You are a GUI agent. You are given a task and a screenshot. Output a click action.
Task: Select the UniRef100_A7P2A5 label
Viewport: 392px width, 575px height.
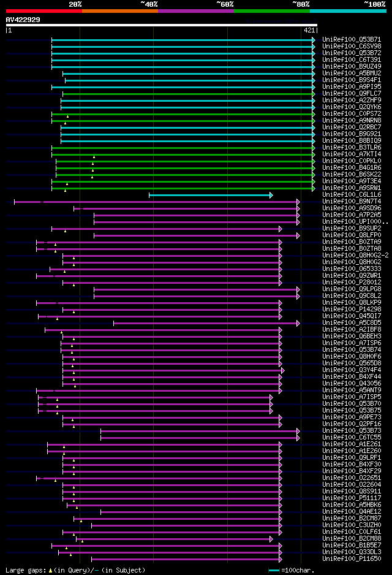tap(352, 215)
